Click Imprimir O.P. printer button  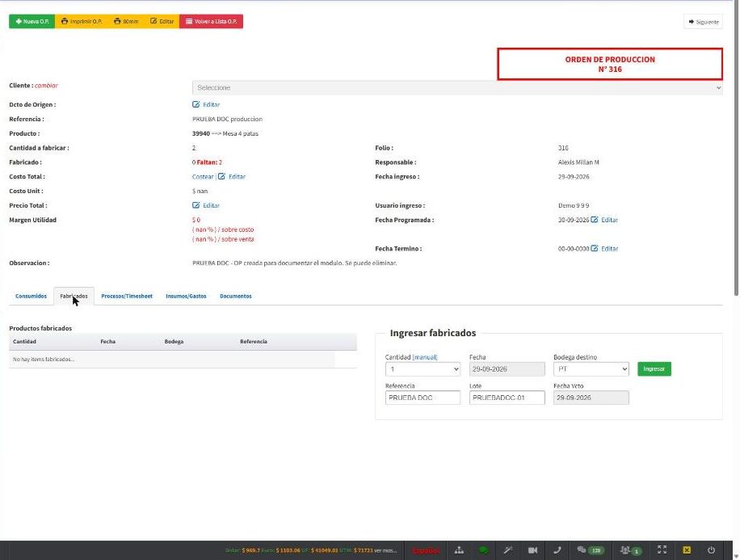point(81,21)
